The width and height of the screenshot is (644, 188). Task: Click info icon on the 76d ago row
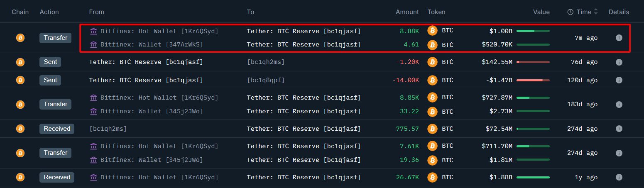[x=619, y=62]
